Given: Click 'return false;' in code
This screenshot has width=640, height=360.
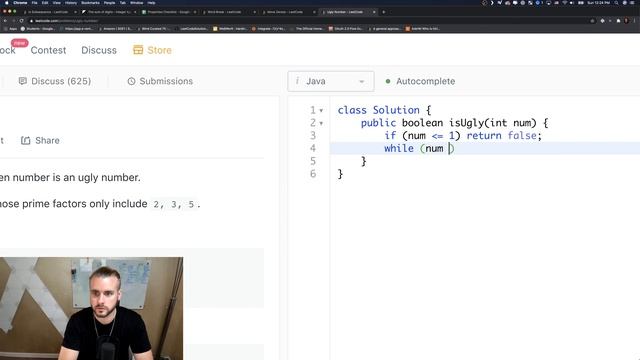Looking at the screenshot, I should pos(504,136).
